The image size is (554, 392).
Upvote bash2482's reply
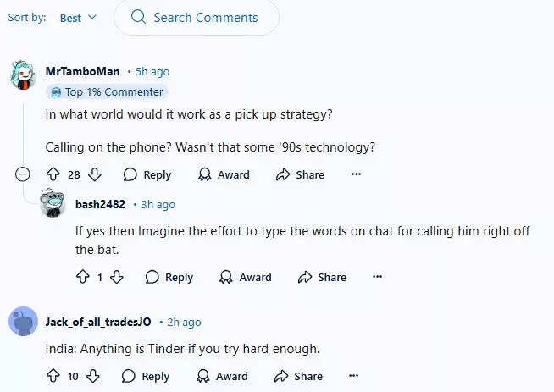coord(82,277)
